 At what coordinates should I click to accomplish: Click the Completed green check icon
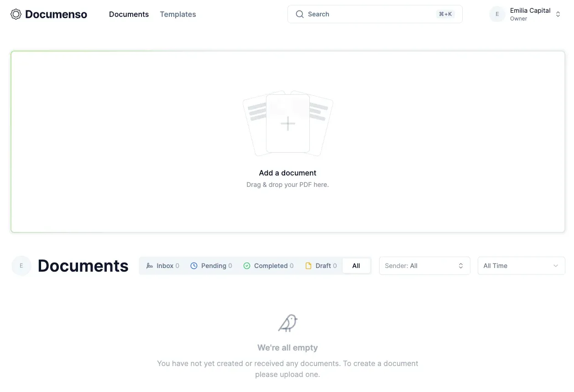(x=247, y=266)
